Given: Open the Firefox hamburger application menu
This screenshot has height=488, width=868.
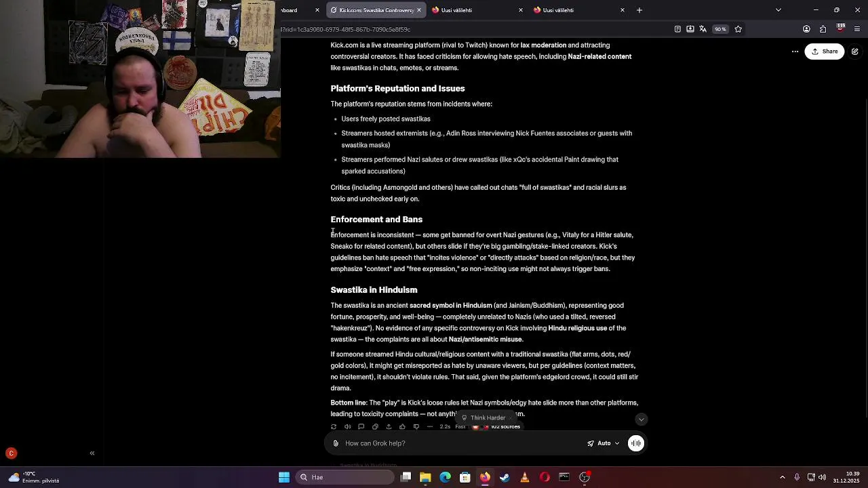Looking at the screenshot, I should [857, 29].
